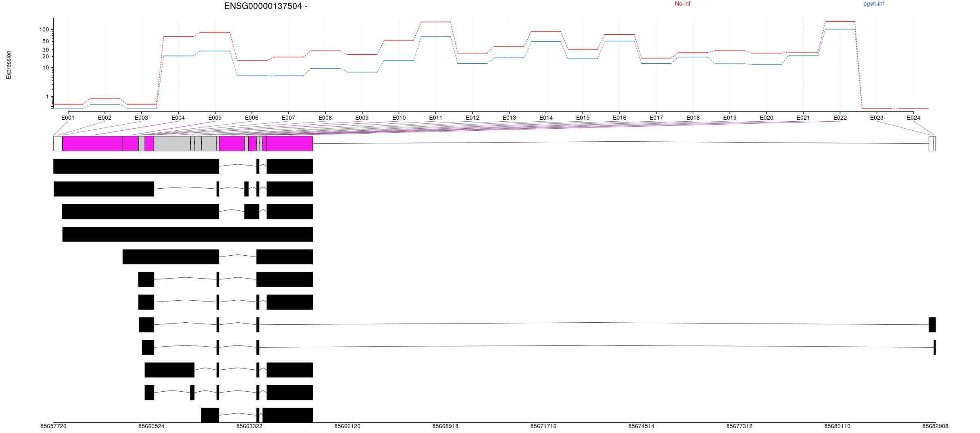This screenshot has height=433, width=980.
Task: Select exon label E016
Action: point(619,118)
